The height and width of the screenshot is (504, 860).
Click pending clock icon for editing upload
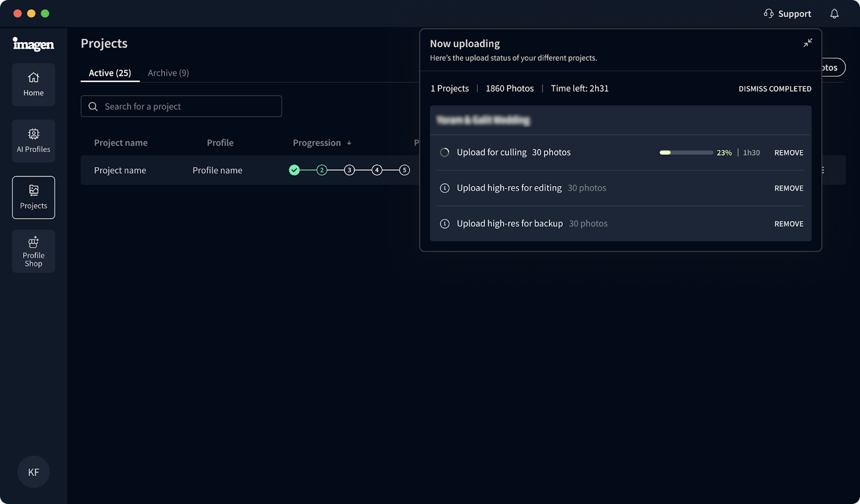tap(445, 188)
